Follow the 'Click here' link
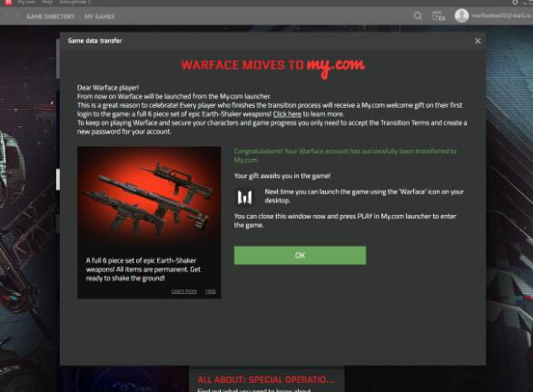533x392 pixels. pos(287,114)
